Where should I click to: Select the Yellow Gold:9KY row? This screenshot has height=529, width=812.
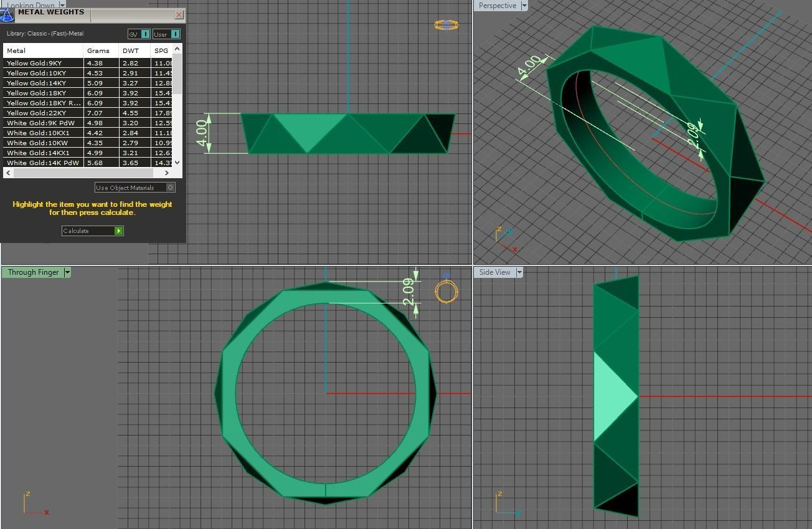[88, 63]
